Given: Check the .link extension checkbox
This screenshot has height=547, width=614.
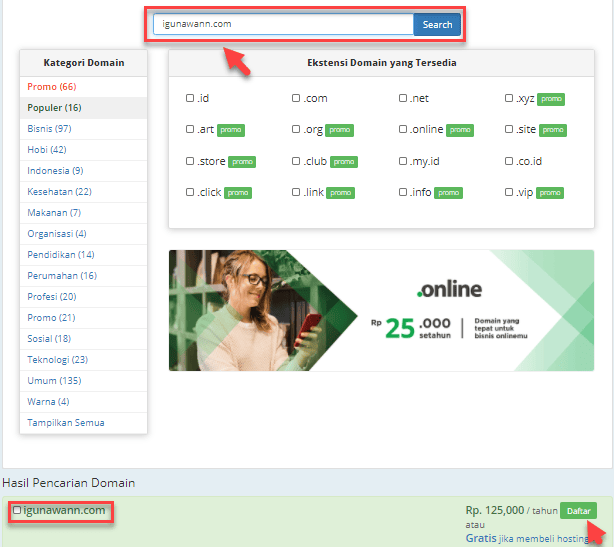Looking at the screenshot, I should [x=296, y=192].
